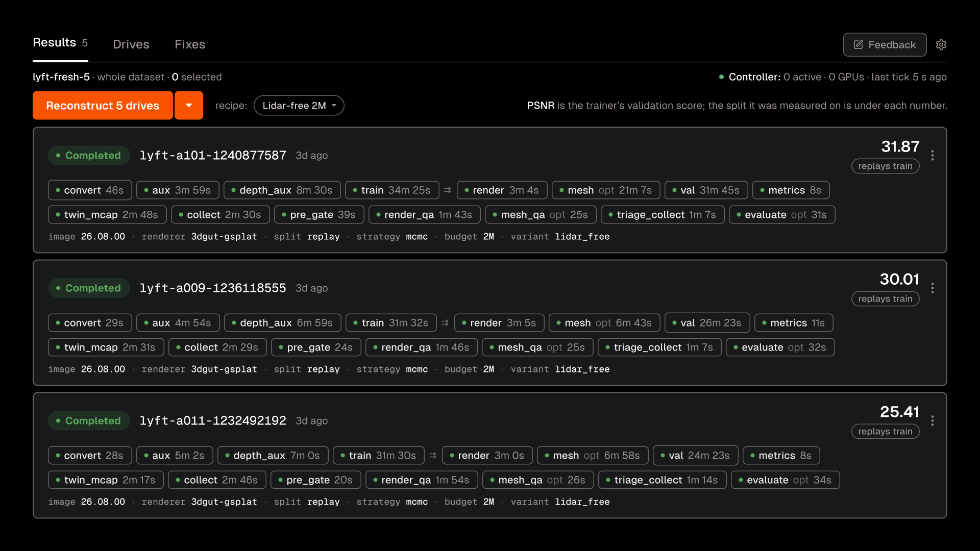The image size is (980, 551).
Task: Open kebab menu for lyft-a009-1236118555
Action: point(933,288)
